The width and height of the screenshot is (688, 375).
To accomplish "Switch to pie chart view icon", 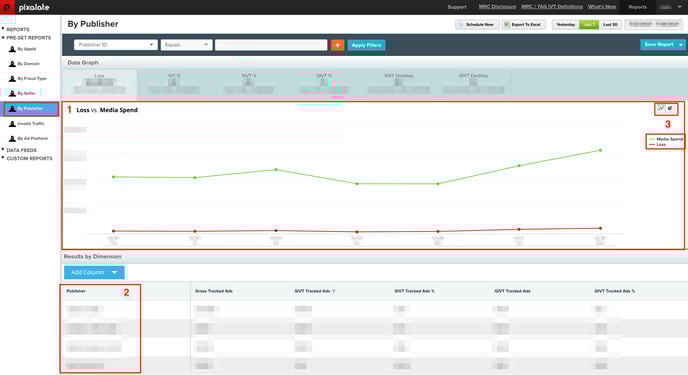I will [x=670, y=109].
